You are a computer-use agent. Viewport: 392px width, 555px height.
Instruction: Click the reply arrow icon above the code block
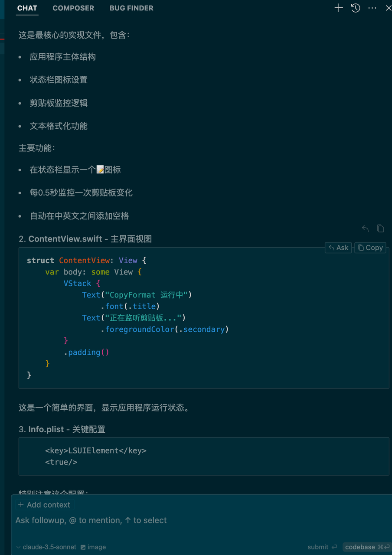(x=366, y=229)
